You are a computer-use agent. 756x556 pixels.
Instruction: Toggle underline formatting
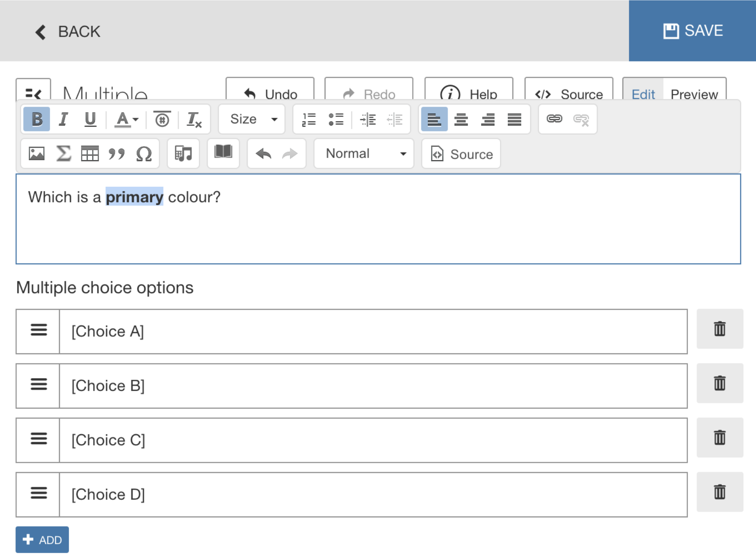[x=90, y=119]
